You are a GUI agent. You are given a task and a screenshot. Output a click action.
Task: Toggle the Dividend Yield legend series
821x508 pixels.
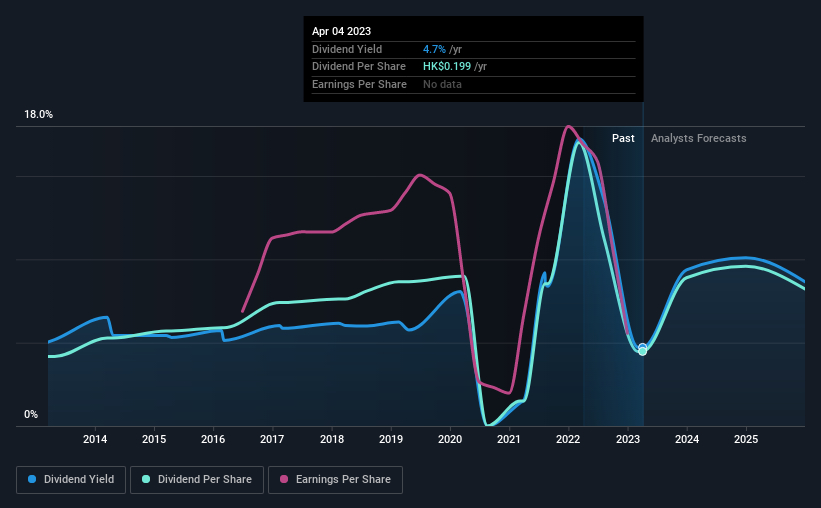click(71, 480)
